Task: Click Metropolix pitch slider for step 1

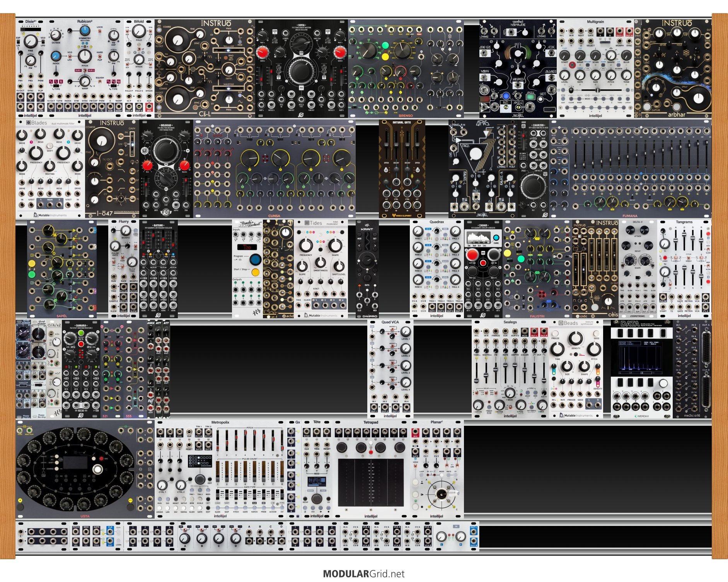Action: pyautogui.click(x=218, y=441)
